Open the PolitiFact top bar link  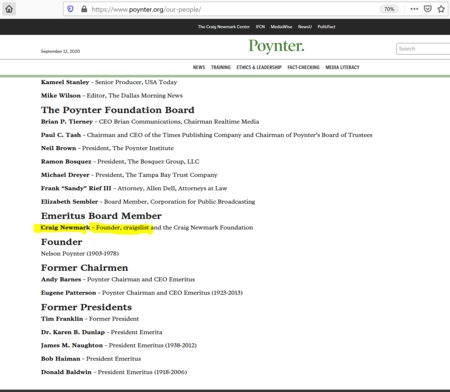[326, 27]
